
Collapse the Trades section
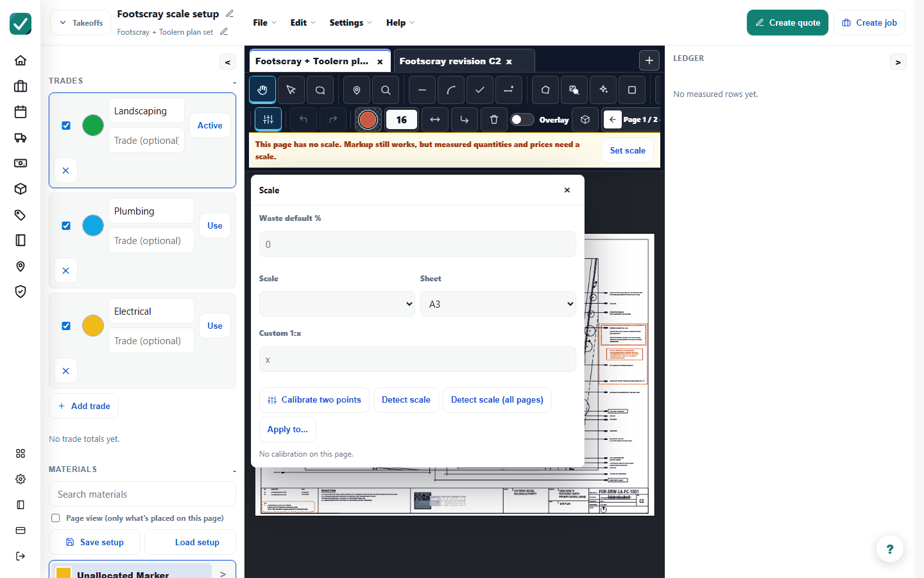pos(234,82)
